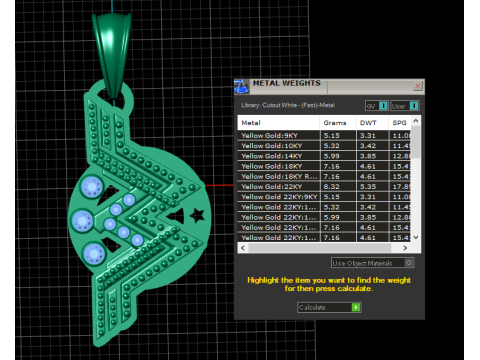Click the 4.61 DWT cell for Yellow Gold:18KY
This screenshot has width=480, height=360.
pos(372,166)
